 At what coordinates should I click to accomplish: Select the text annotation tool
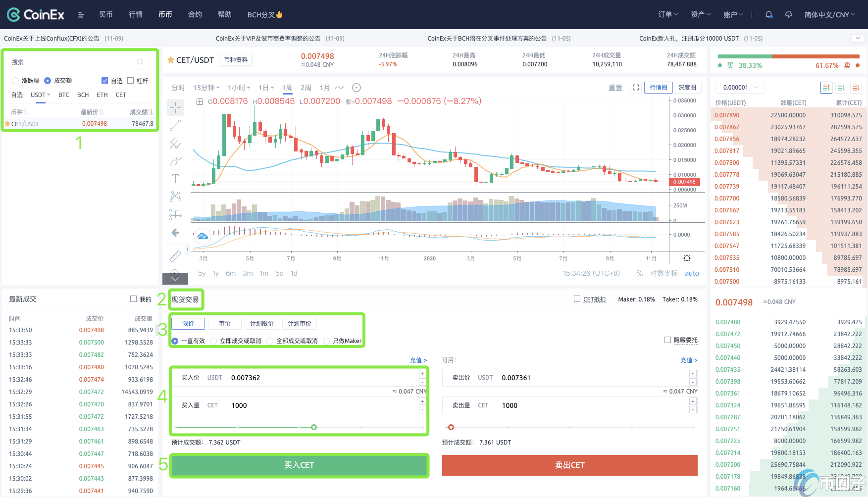175,179
